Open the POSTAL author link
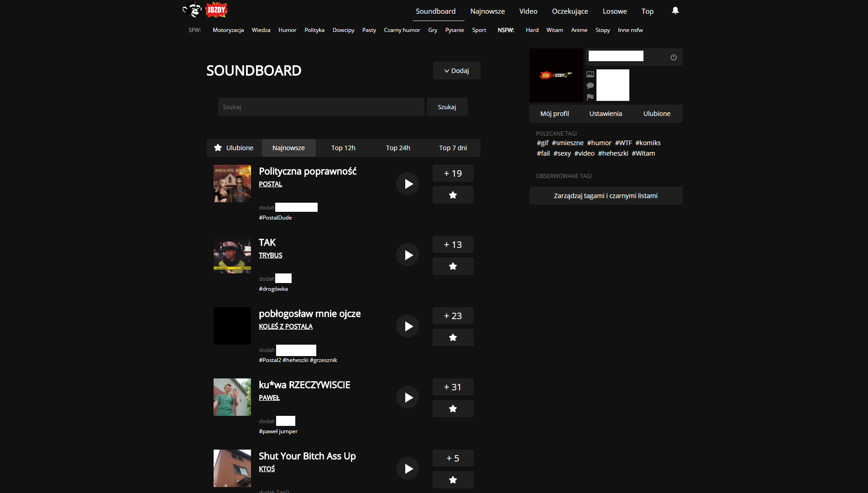Viewport: 868px width, 493px height. (x=271, y=184)
